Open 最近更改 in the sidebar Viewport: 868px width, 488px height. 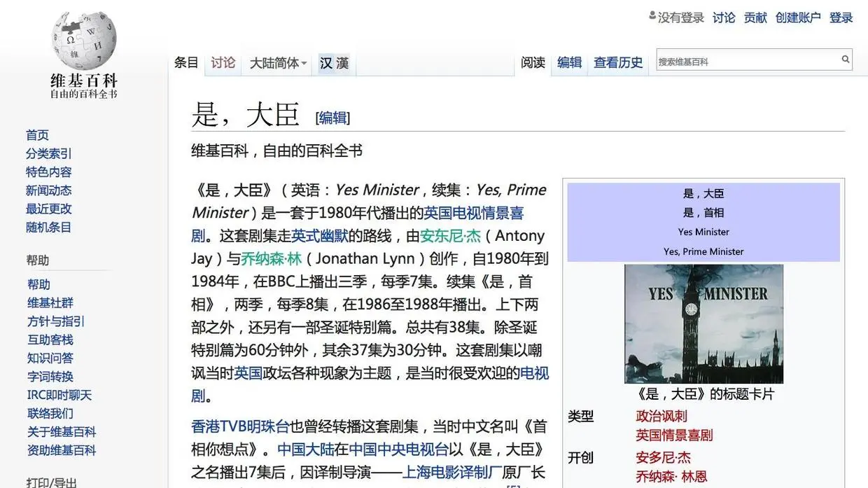coord(48,209)
